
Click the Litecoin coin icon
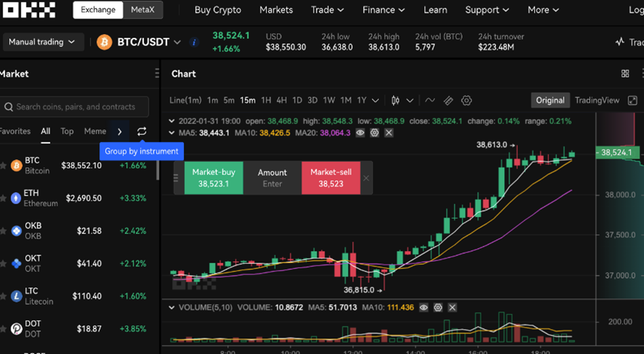(16, 296)
